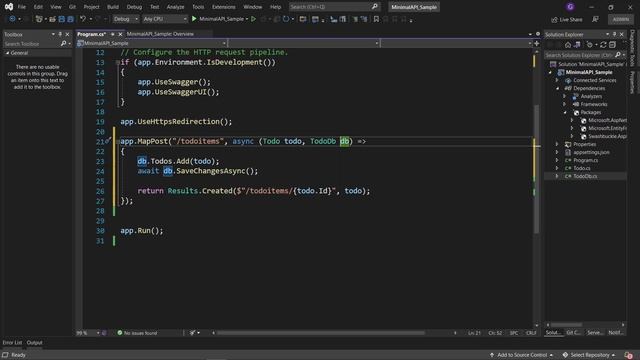
Task: Select Todo.cs in Solution Explorer
Action: [582, 168]
